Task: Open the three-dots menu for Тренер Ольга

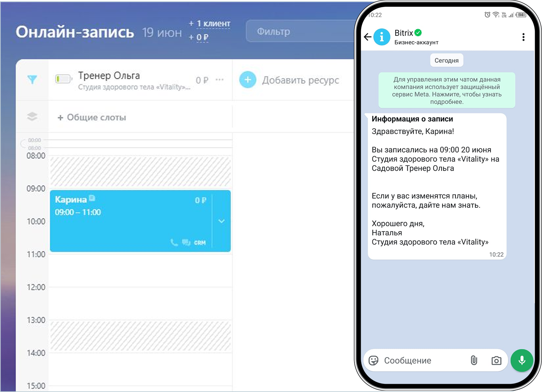Action: point(220,80)
